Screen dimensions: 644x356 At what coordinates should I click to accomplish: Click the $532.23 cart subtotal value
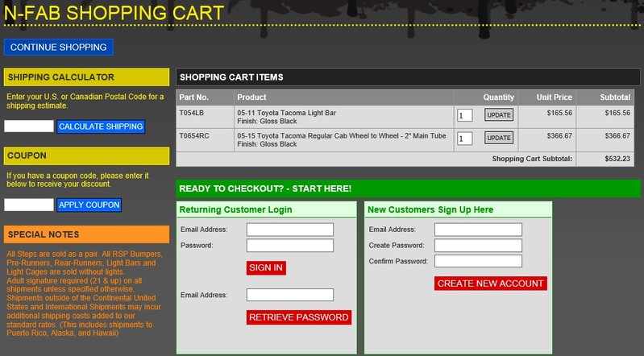[617, 159]
